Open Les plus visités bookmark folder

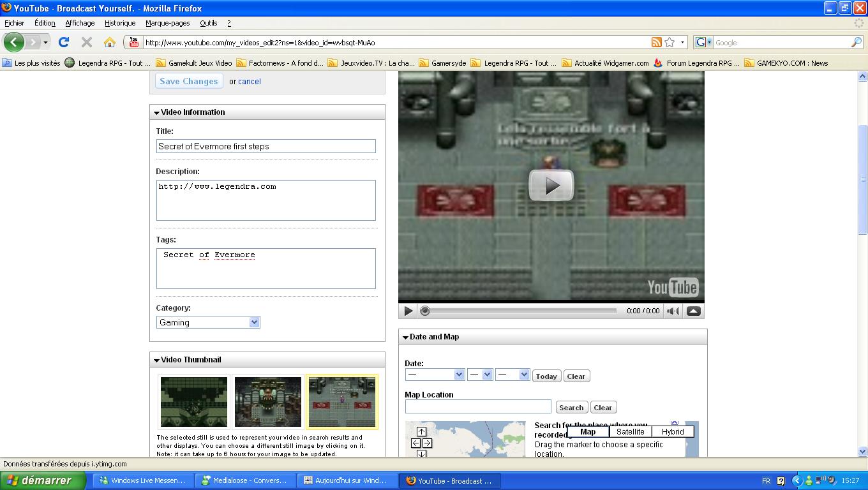[x=31, y=63]
